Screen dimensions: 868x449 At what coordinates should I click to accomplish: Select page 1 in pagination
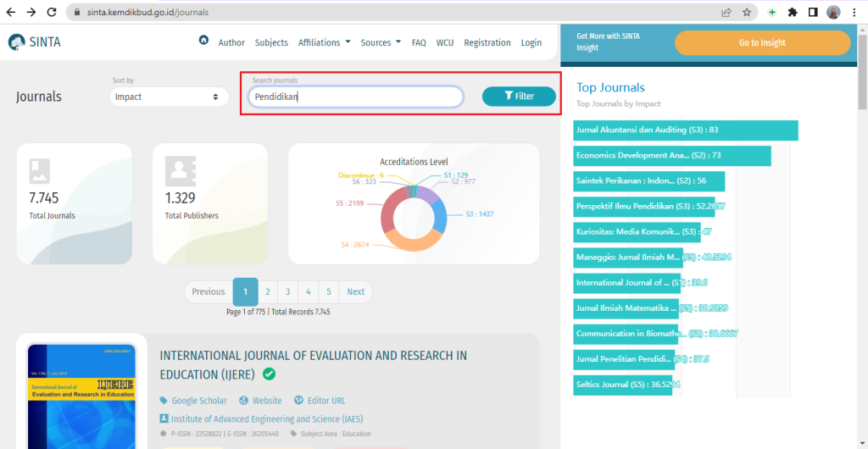pos(245,292)
